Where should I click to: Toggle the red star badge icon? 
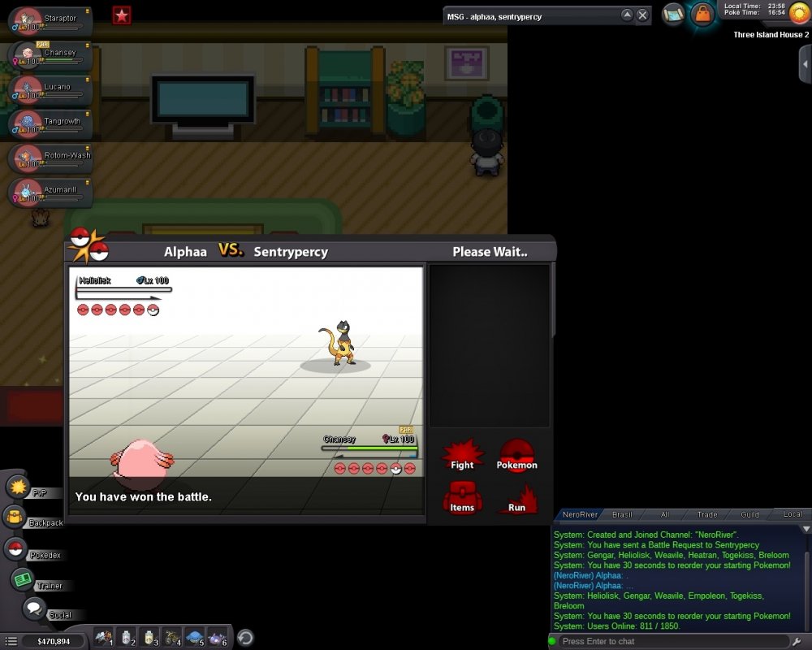click(x=122, y=15)
